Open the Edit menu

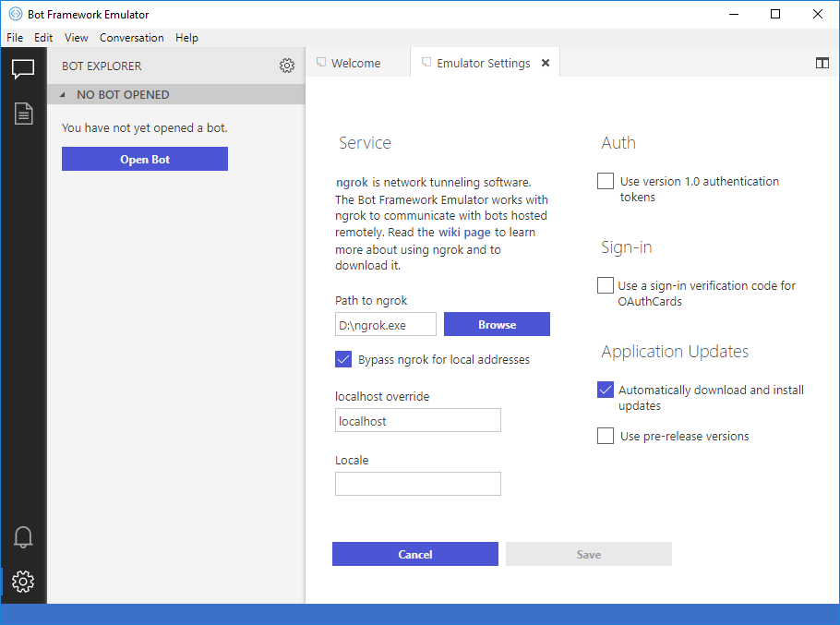(x=43, y=38)
